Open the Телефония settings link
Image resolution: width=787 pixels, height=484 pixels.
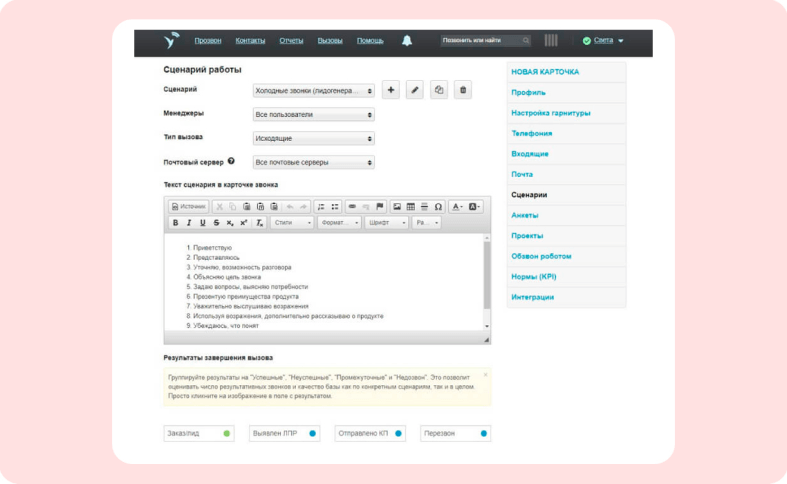(532, 134)
